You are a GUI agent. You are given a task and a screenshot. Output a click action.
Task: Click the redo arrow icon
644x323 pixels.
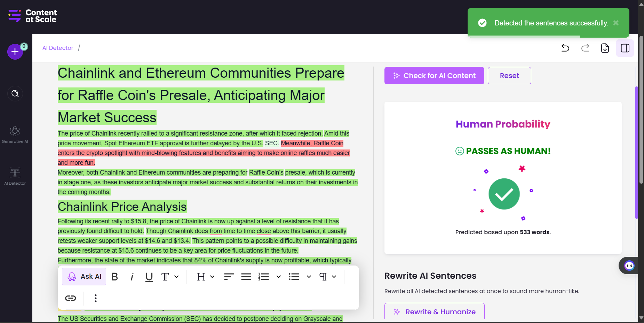pyautogui.click(x=585, y=48)
